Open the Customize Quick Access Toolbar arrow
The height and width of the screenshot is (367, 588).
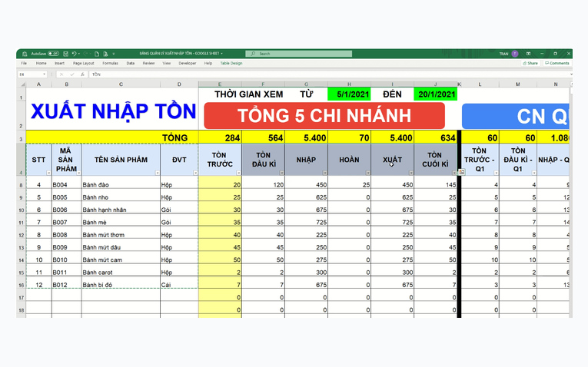click(114, 54)
